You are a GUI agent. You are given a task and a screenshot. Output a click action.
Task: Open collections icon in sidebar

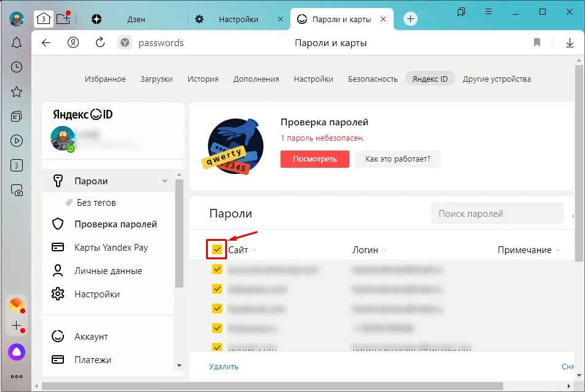point(17,116)
